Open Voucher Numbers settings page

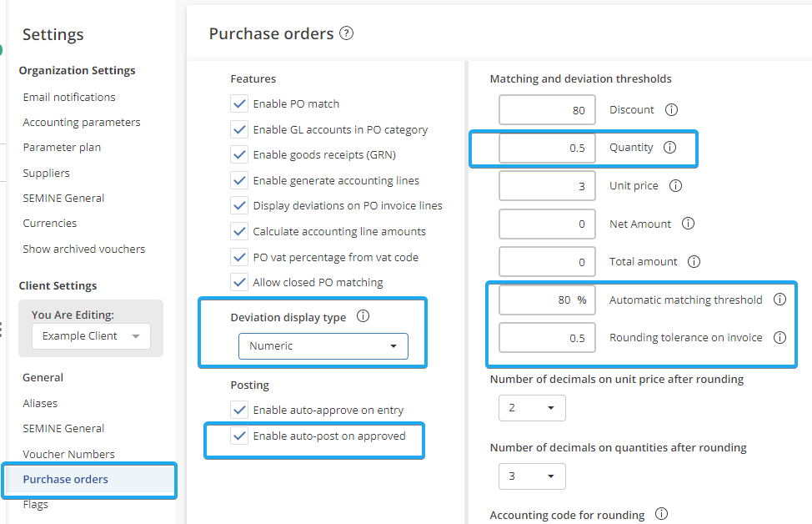point(69,454)
